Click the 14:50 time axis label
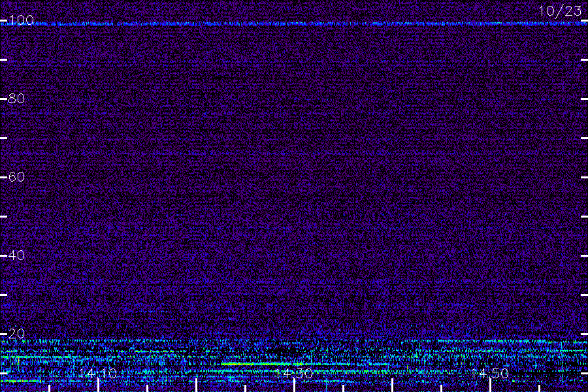 pyautogui.click(x=490, y=373)
